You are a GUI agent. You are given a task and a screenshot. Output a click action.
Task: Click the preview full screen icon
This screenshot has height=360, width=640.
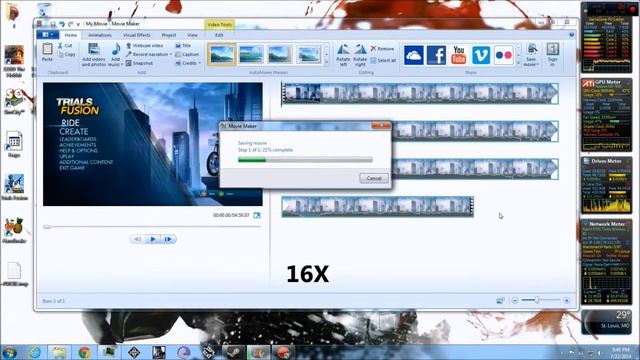pyautogui.click(x=257, y=215)
